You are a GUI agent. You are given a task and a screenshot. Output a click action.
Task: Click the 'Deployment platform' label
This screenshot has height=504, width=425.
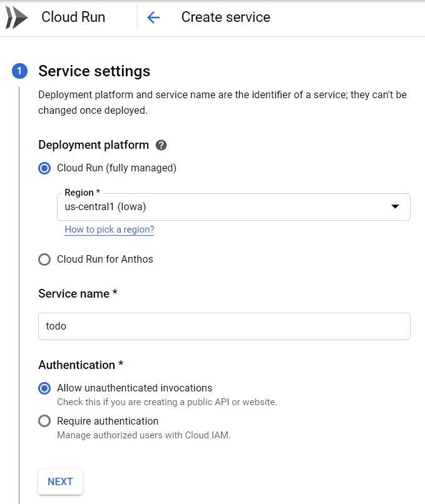[94, 145]
